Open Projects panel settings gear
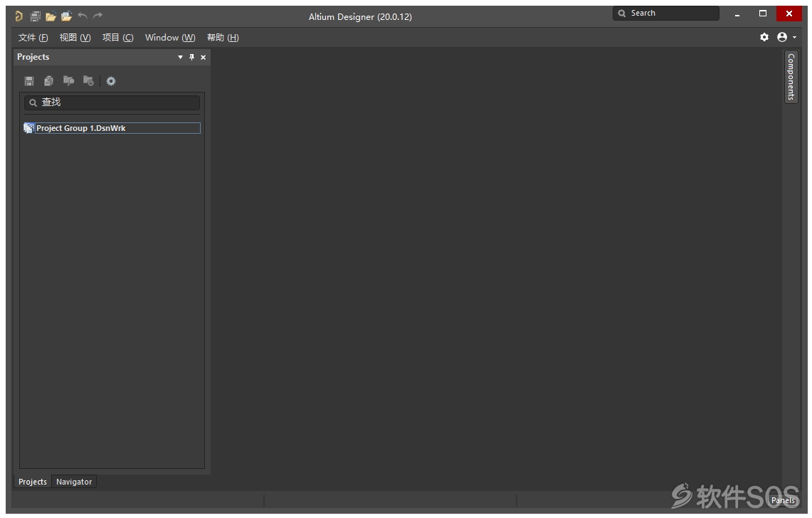The height and width of the screenshot is (518, 812). 111,81
